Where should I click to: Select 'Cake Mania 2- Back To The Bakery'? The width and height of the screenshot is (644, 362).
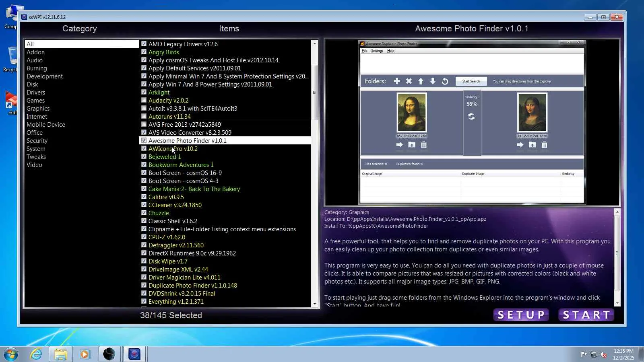[x=194, y=189]
